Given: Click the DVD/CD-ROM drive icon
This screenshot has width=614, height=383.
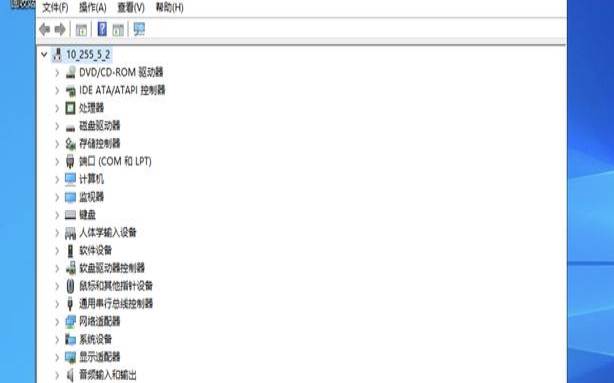Looking at the screenshot, I should tap(70, 72).
